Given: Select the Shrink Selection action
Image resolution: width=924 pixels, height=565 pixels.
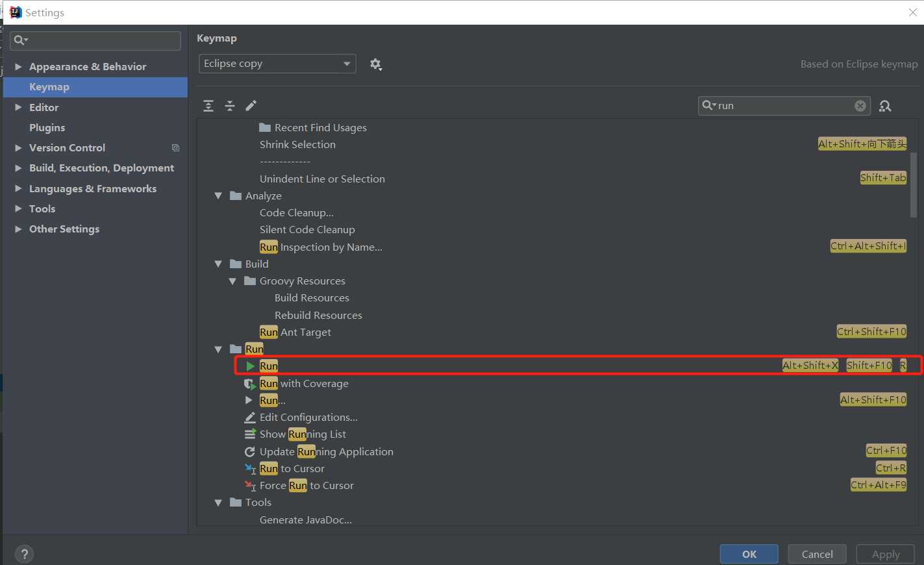Looking at the screenshot, I should (297, 144).
